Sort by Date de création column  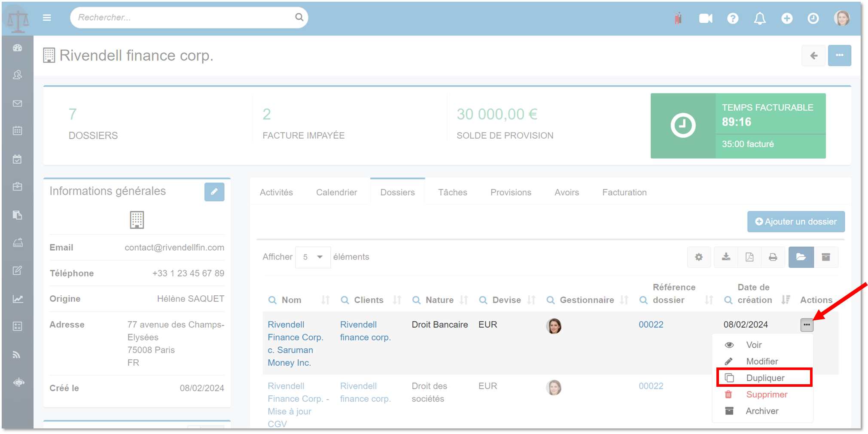click(786, 300)
